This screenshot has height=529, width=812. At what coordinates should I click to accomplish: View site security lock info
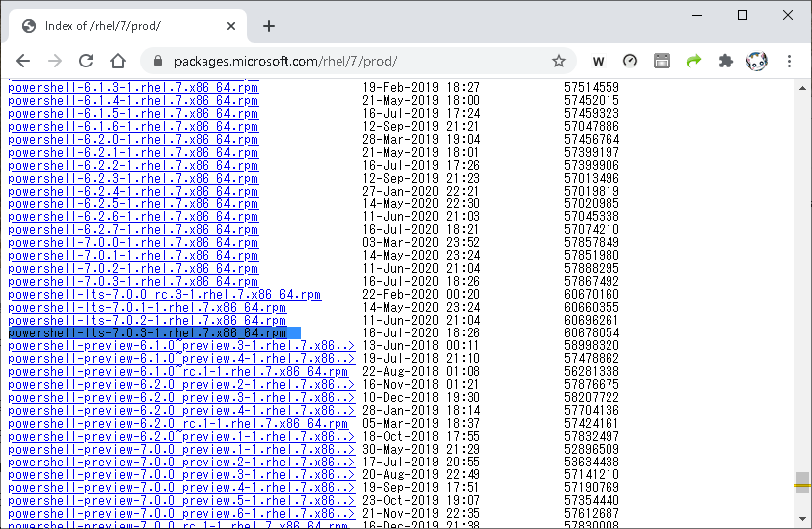(158, 62)
